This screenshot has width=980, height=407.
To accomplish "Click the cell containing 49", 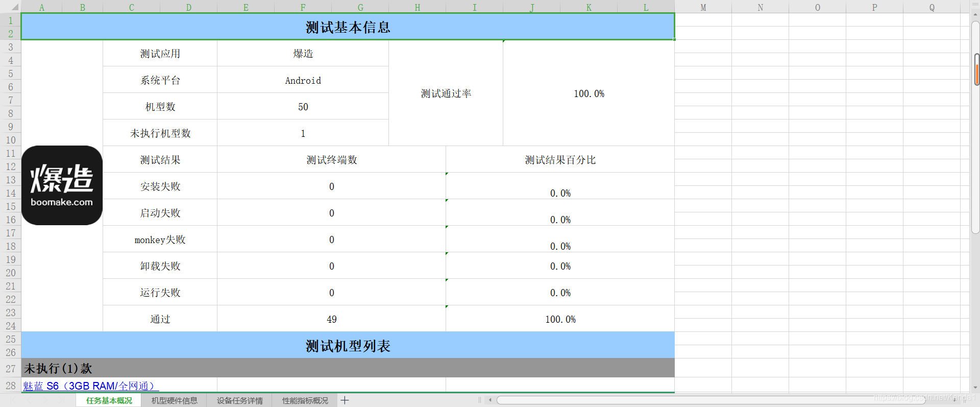I will (x=331, y=319).
